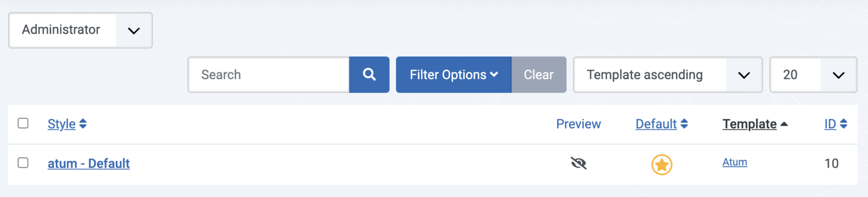Open the Administrator client dropdown

coord(80,30)
